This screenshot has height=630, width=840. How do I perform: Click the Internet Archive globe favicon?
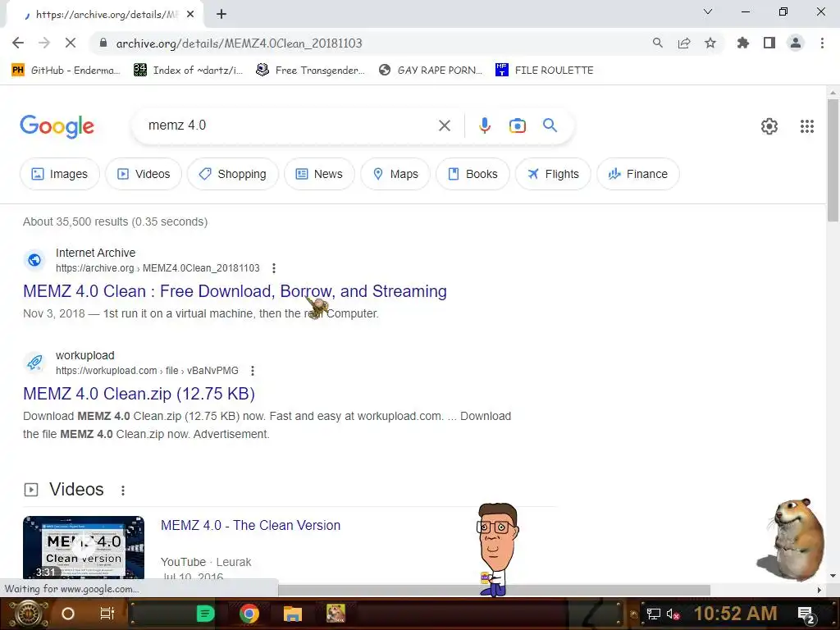coord(34,260)
